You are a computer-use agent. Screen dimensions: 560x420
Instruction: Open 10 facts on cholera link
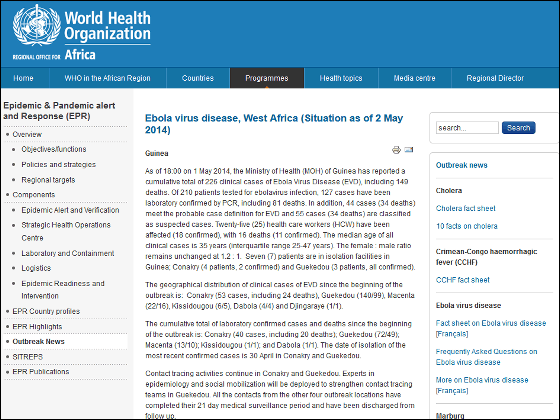coord(466,226)
